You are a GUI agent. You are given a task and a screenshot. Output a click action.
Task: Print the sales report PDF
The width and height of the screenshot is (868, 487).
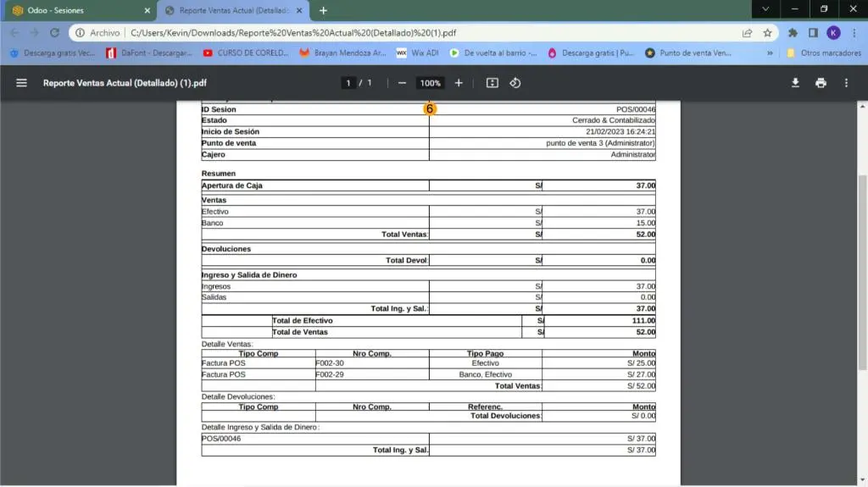(821, 83)
